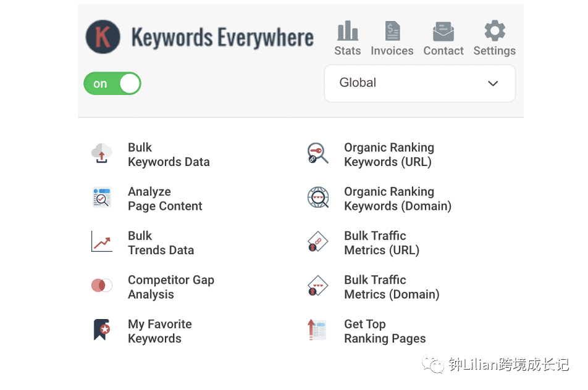Click the Bulk Keywords Data cloud upload icon
Screen dimensions: 588x390
pos(102,153)
